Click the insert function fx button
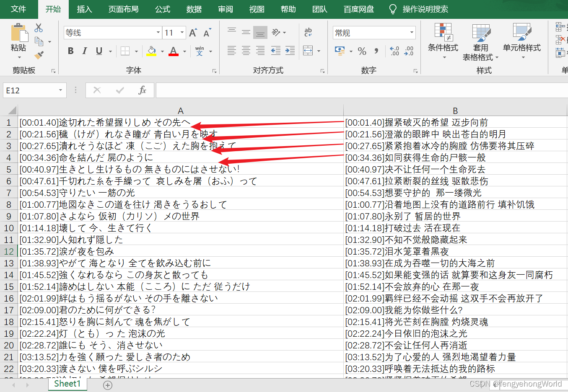 click(x=142, y=90)
